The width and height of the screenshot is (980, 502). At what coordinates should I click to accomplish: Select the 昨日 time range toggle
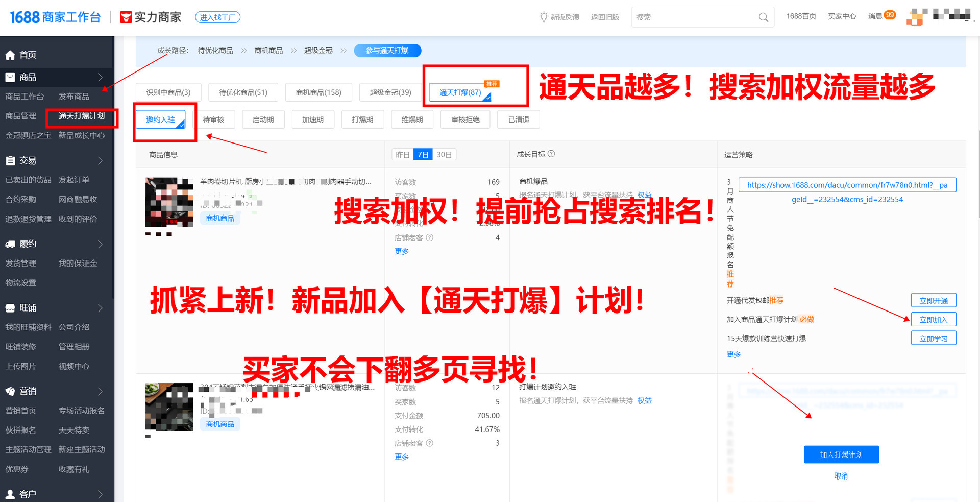[403, 155]
